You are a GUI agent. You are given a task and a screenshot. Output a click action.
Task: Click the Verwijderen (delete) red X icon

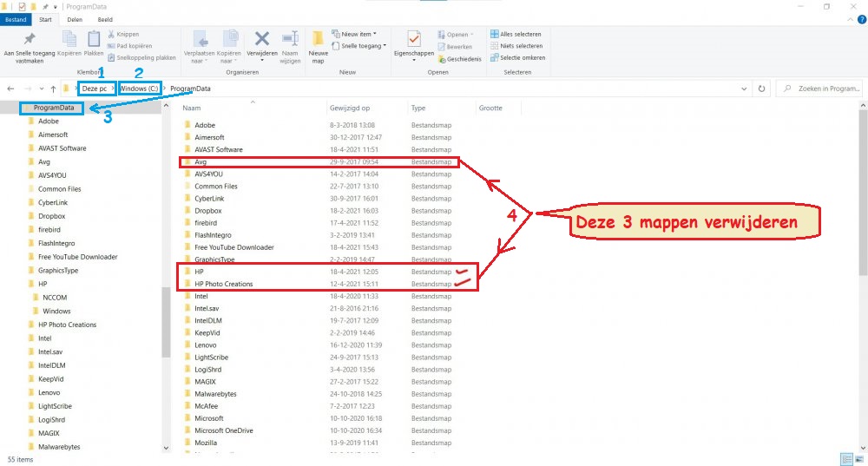[261, 39]
